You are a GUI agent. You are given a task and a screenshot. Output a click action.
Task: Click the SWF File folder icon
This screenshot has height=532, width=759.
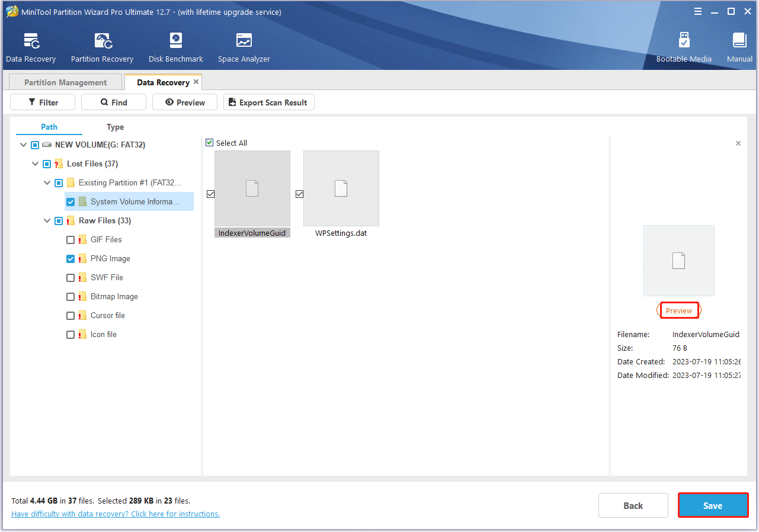click(82, 277)
